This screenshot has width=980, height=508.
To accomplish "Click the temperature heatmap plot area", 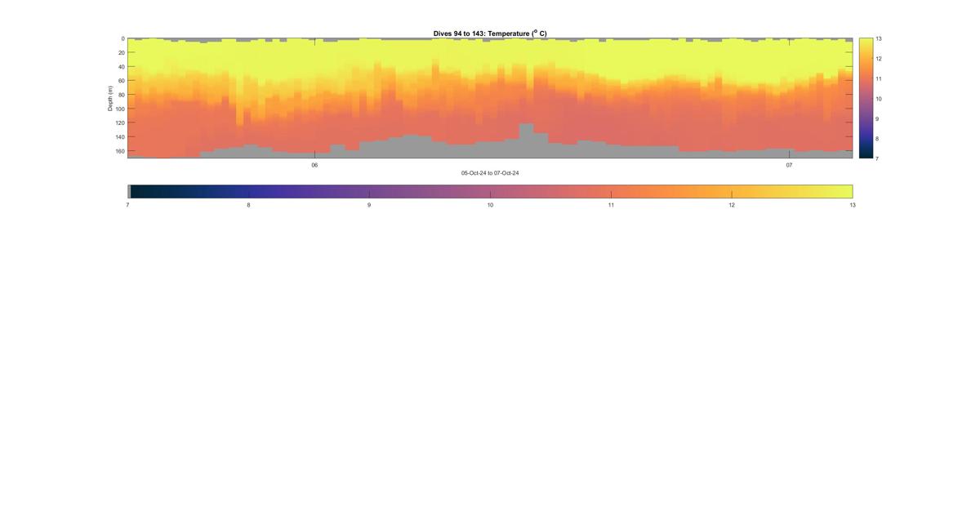I will tap(490, 98).
